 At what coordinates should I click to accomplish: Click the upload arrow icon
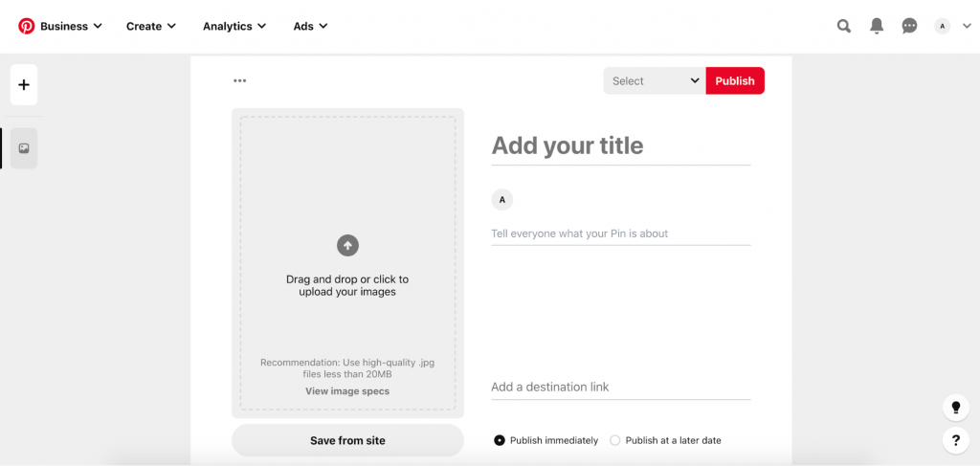347,246
